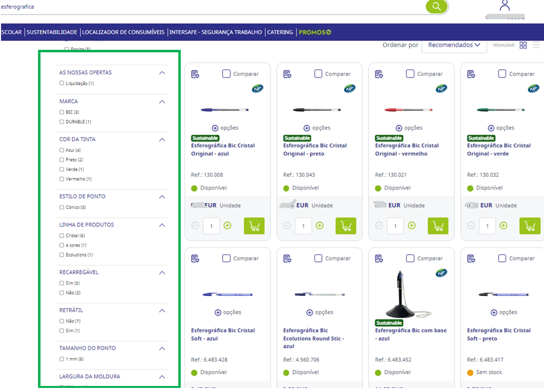
Task: Add Bic Cristal Original preto to cart
Action: (x=346, y=226)
